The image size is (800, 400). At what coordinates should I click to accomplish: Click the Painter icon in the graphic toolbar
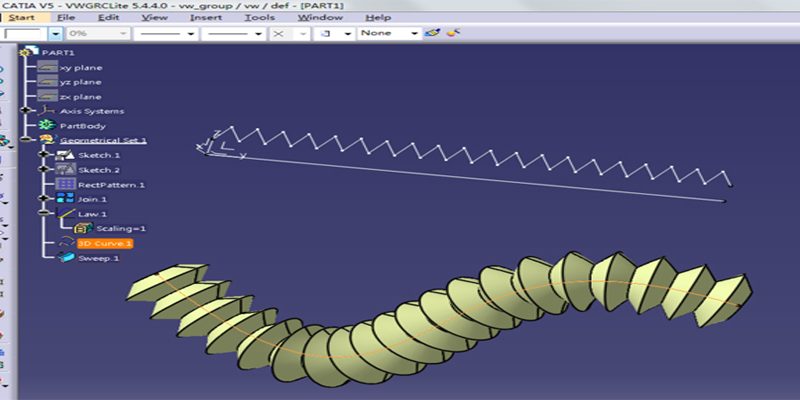[432, 33]
